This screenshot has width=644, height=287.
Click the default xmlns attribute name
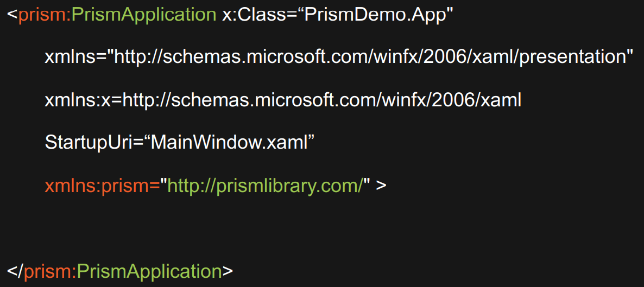[x=70, y=58]
